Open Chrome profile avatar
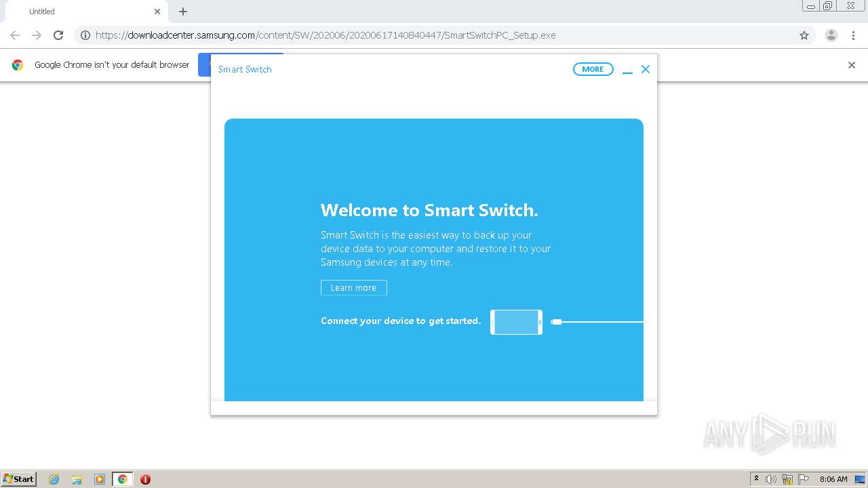 click(831, 35)
